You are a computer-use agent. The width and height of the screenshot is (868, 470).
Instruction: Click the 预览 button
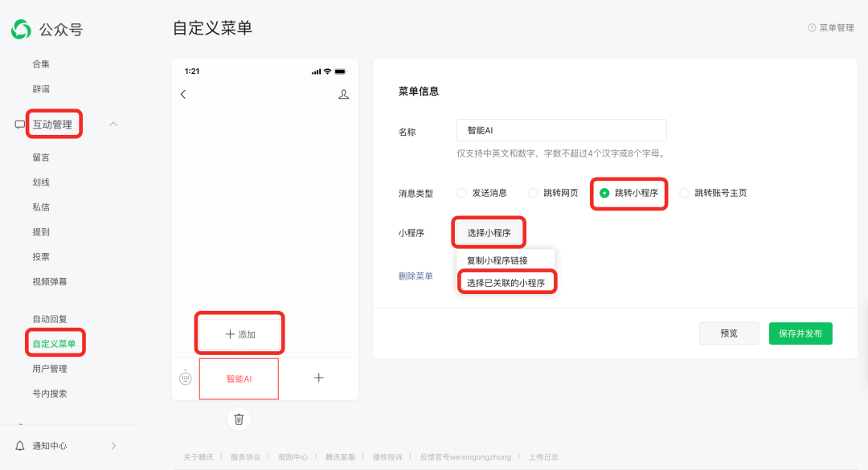coord(729,333)
